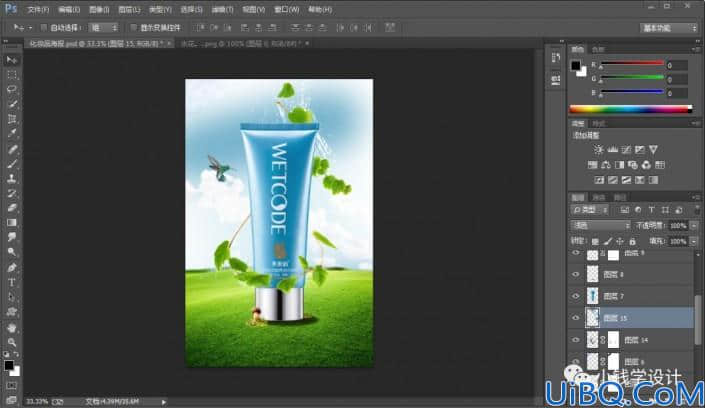Screen dimensions: 705x408
Task: Select the Lasso tool
Action: click(12, 89)
